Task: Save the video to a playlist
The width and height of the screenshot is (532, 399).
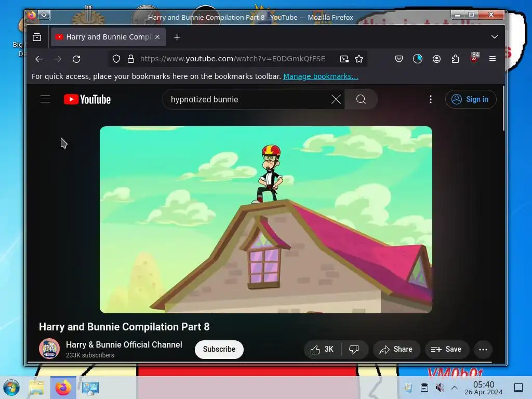Action: pyautogui.click(x=446, y=350)
